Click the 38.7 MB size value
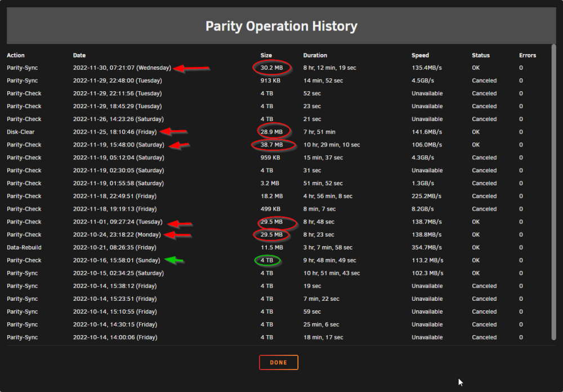Viewport: 563px width, 392px height. click(271, 145)
